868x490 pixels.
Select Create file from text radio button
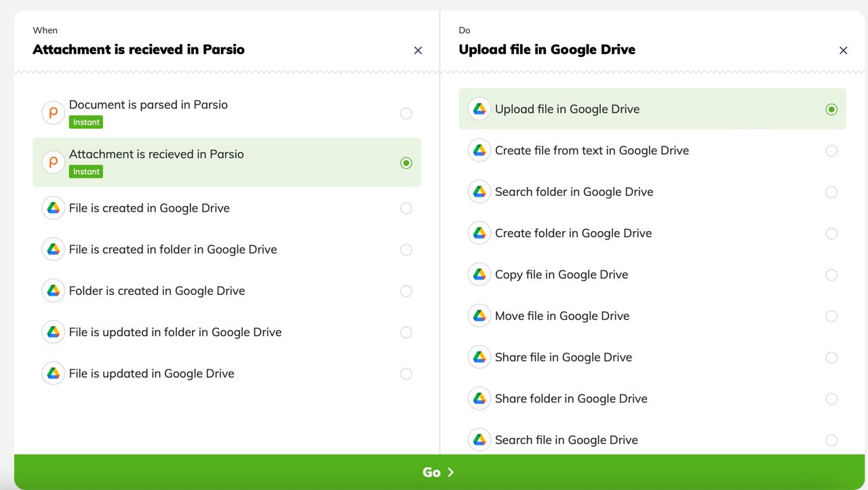click(831, 150)
